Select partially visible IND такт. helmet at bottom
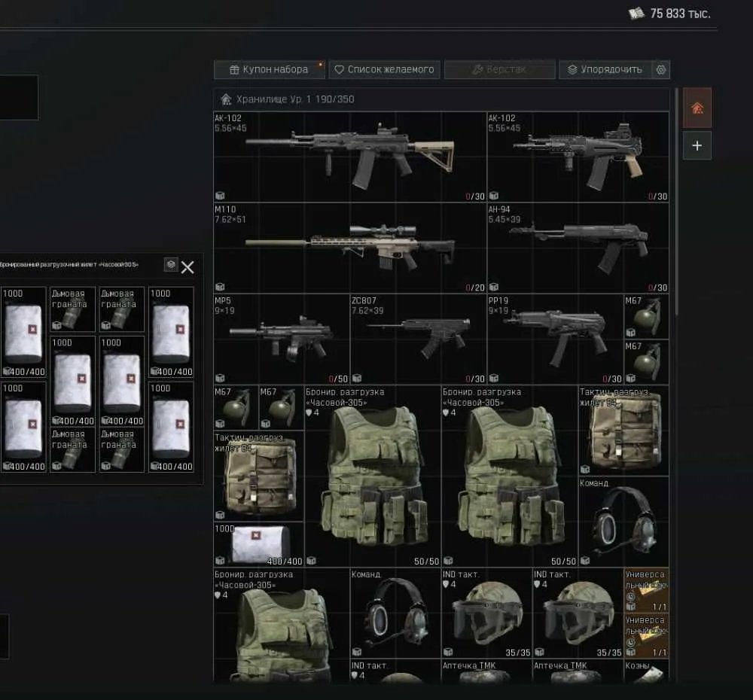This screenshot has height=700, width=753. point(396,671)
